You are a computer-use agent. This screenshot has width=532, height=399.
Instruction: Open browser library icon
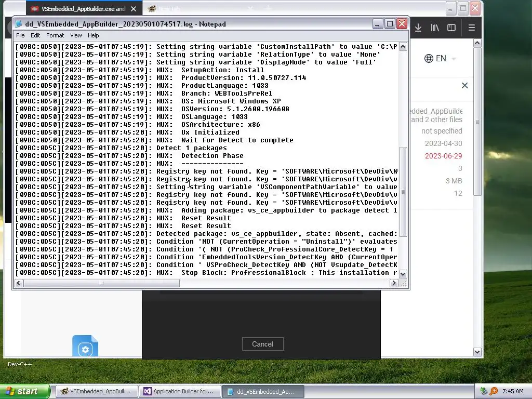(x=435, y=28)
